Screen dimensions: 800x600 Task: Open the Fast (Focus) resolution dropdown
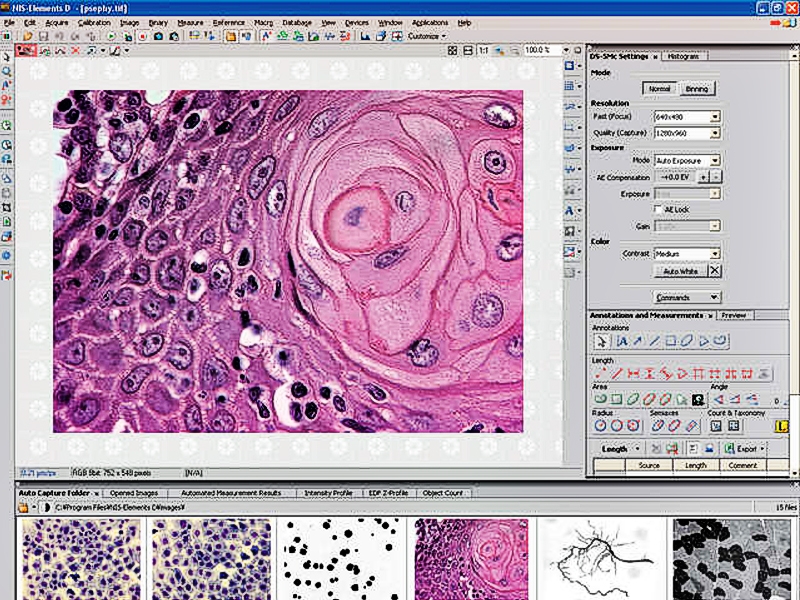click(x=715, y=117)
